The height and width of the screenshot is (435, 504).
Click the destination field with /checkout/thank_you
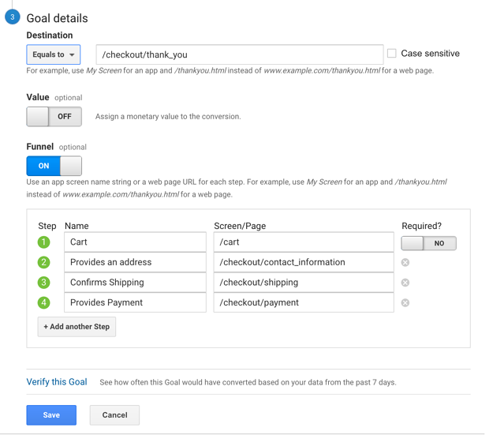click(240, 54)
